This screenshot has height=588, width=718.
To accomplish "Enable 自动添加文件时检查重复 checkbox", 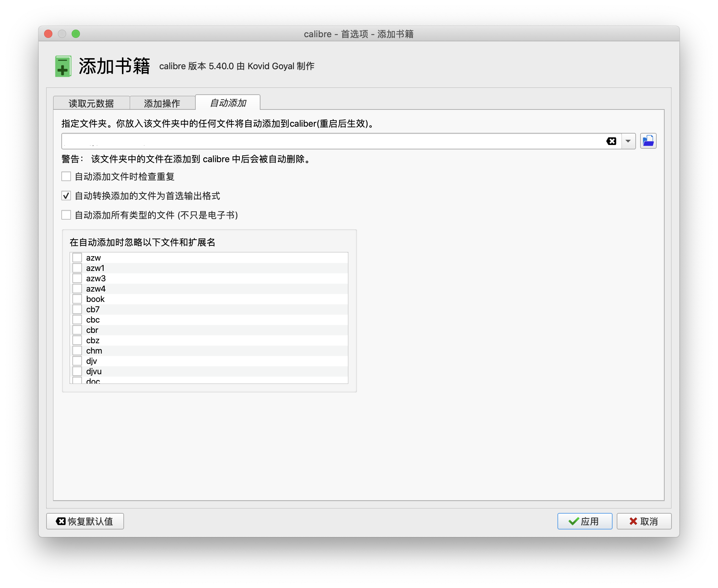I will click(x=66, y=177).
